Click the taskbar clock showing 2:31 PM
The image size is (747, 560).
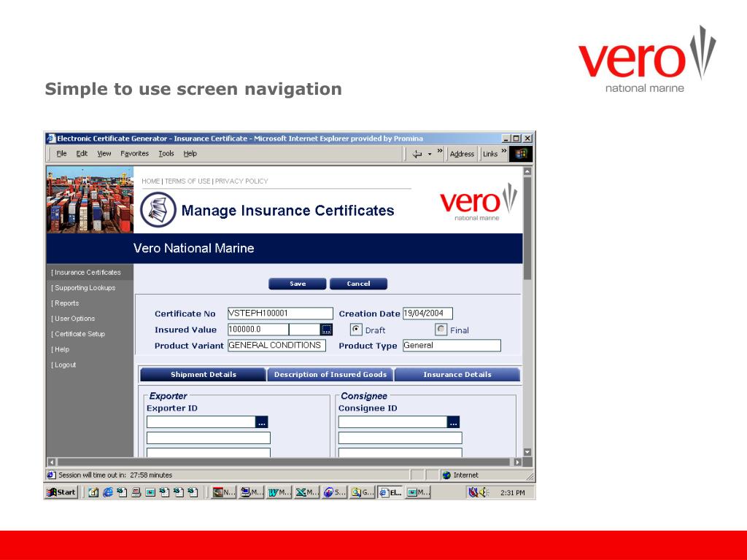(513, 493)
